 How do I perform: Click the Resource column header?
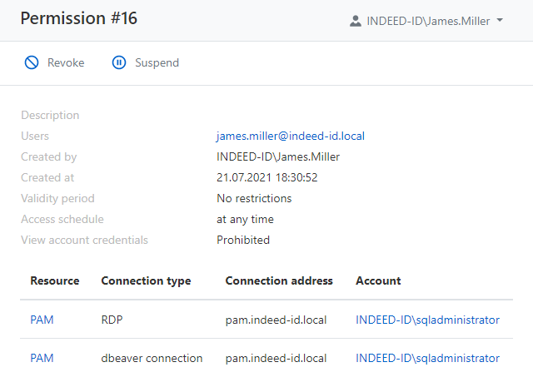click(x=55, y=281)
